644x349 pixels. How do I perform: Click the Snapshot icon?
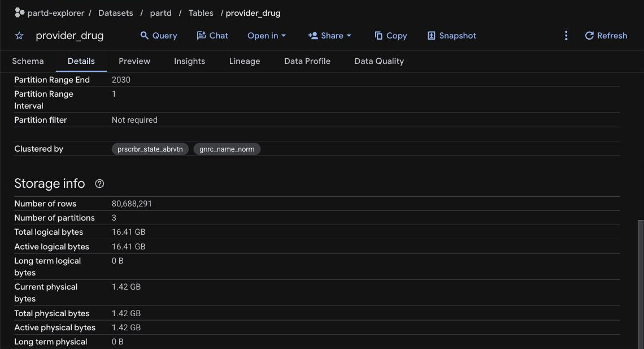(x=431, y=36)
